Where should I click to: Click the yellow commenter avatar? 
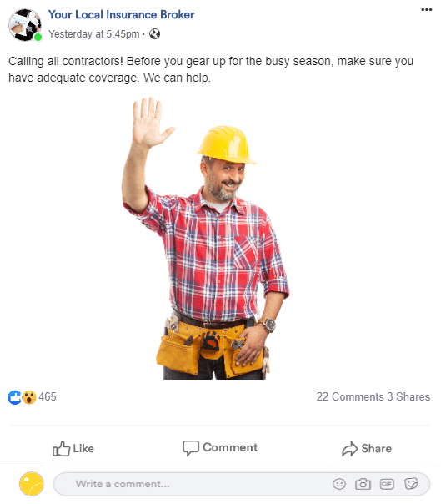point(32,484)
